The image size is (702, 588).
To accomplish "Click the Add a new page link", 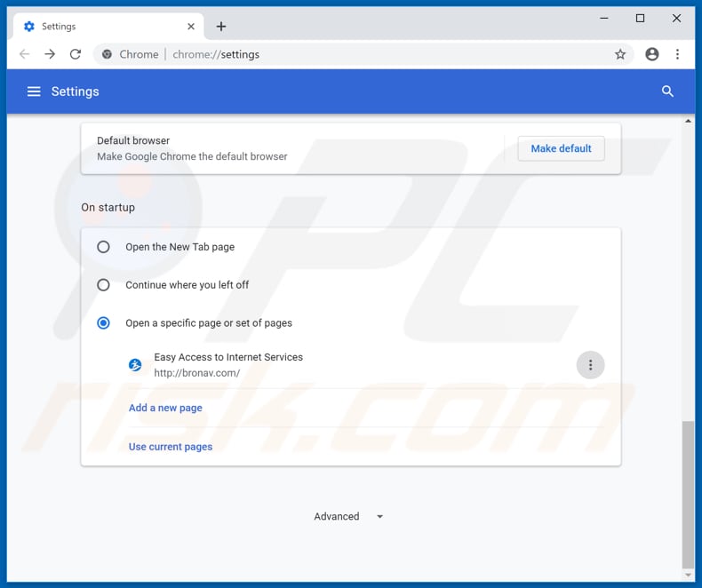I will point(165,408).
